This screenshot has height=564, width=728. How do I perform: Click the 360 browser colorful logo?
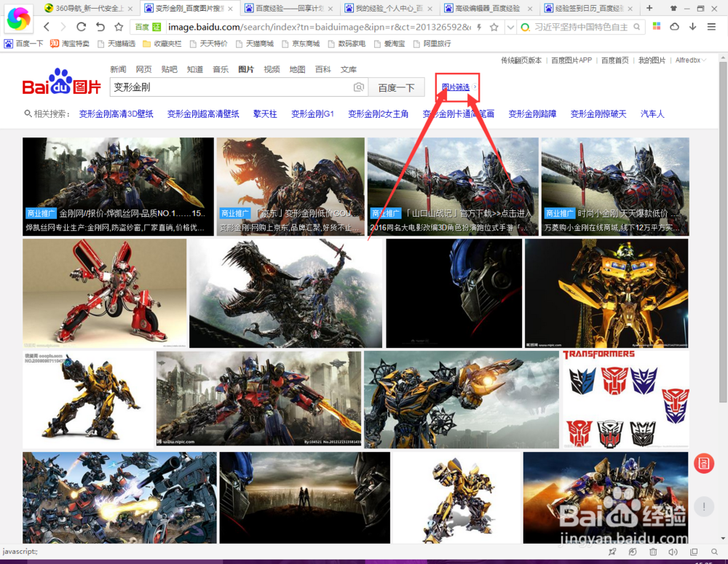(19, 19)
